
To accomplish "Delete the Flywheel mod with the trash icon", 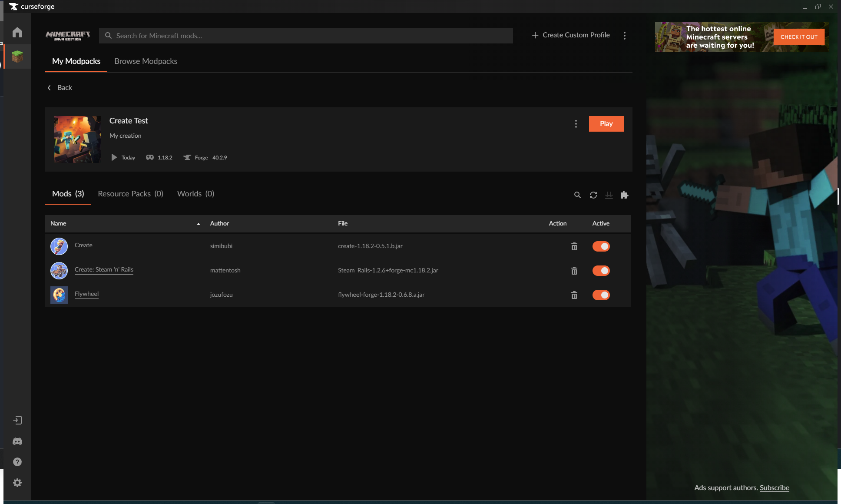I will (574, 295).
